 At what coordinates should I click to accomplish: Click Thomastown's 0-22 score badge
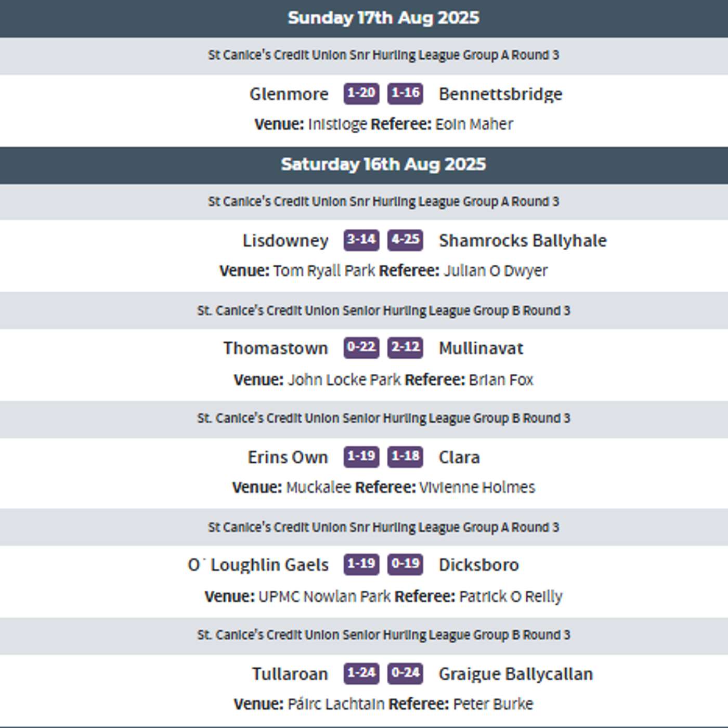coord(361,347)
